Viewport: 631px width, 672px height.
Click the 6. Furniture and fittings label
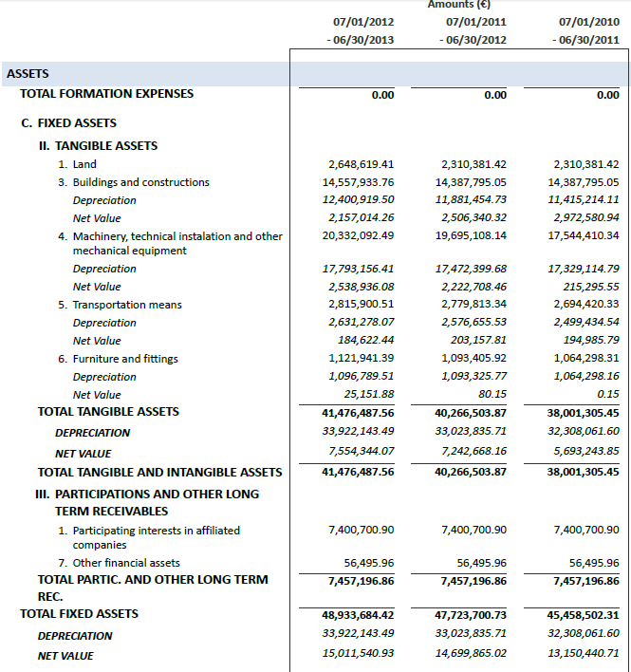(118, 359)
